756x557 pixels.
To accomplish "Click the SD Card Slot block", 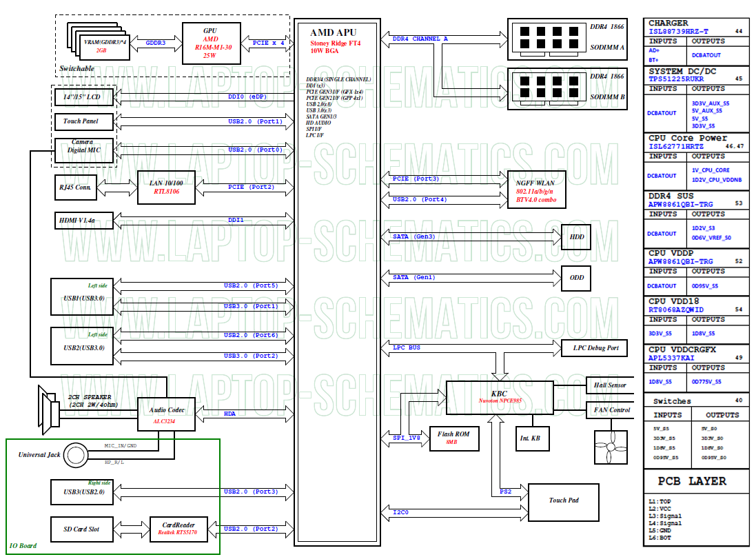I will coord(82,529).
